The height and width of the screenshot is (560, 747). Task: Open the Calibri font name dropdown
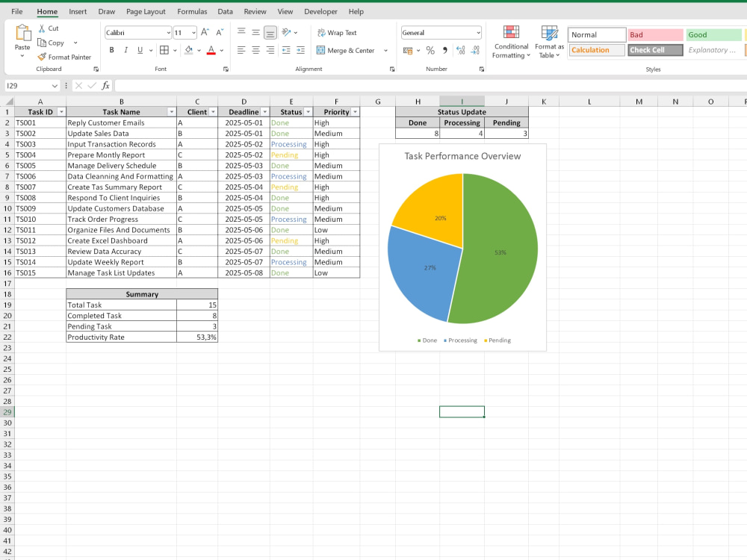click(x=168, y=33)
